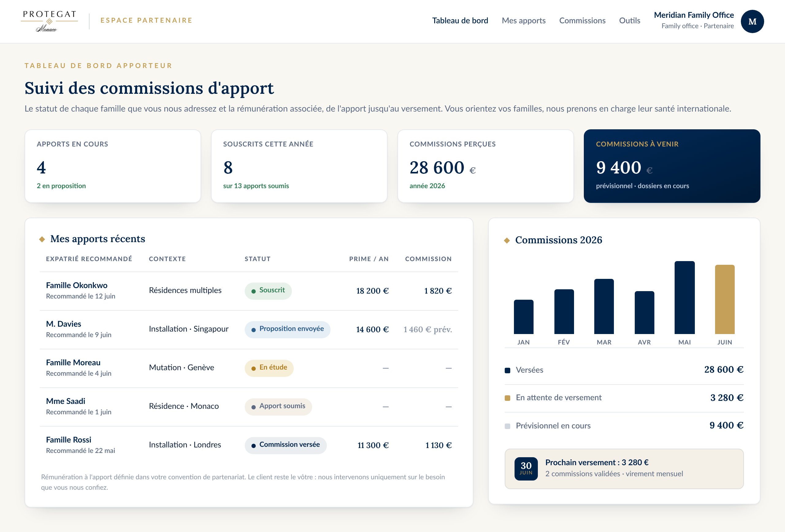Click the Apport soumis status badge

(x=278, y=406)
